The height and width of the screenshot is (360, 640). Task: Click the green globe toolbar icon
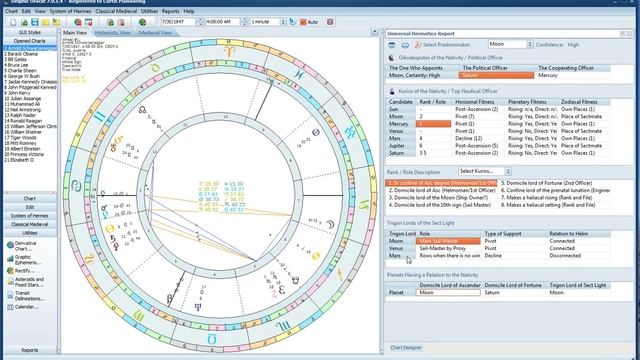pyautogui.click(x=142, y=22)
